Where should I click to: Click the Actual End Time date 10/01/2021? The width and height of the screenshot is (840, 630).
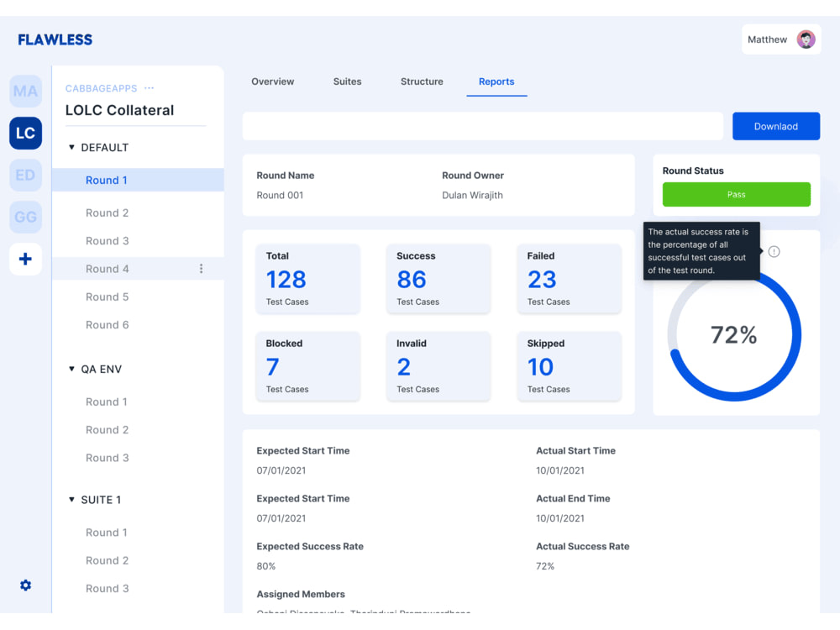coord(559,518)
